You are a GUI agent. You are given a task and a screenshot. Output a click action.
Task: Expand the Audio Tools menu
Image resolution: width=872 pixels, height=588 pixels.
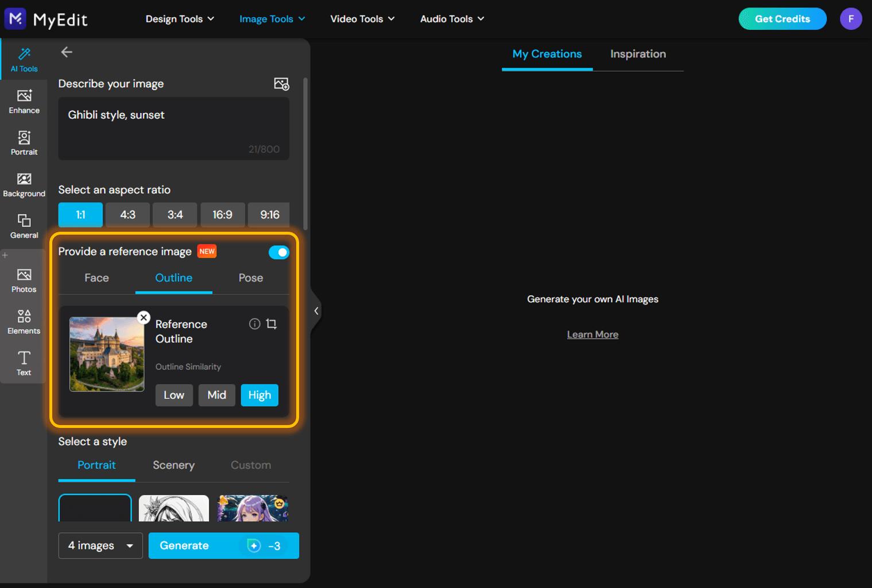coord(452,19)
